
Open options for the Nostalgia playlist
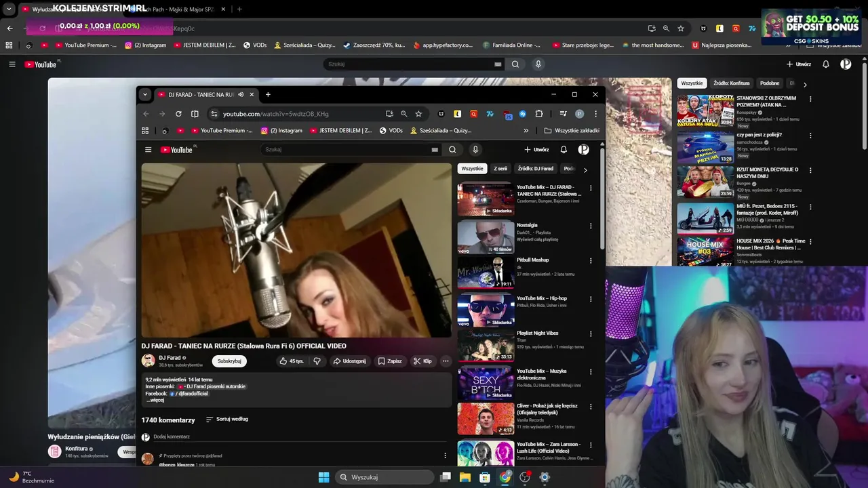(x=591, y=226)
